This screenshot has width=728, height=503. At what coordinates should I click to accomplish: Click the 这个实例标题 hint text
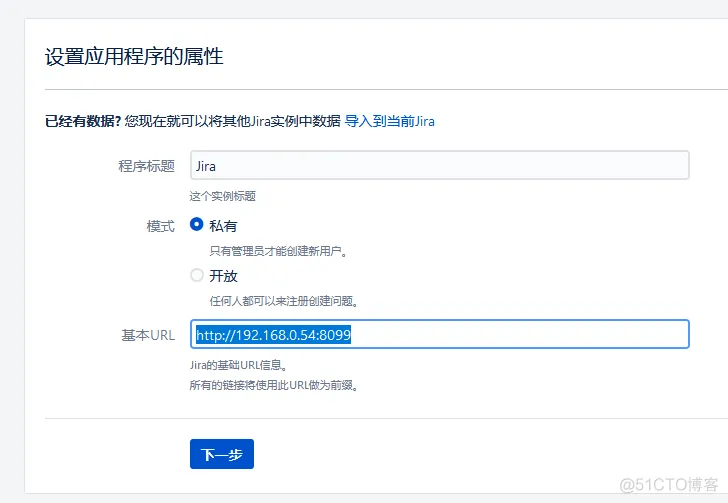pos(222,196)
